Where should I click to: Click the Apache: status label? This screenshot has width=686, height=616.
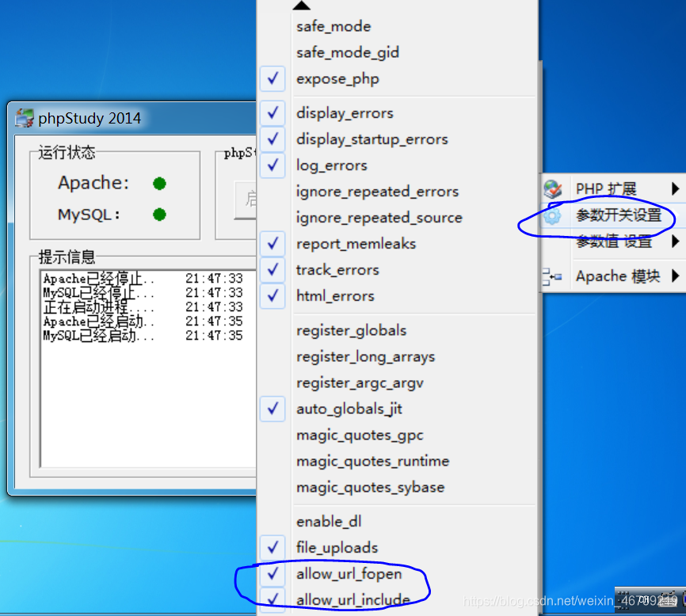click(93, 183)
